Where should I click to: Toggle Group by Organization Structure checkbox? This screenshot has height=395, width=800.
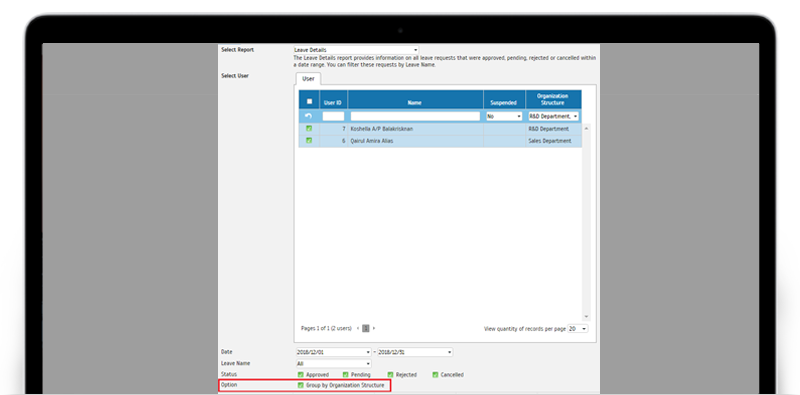[x=301, y=385]
